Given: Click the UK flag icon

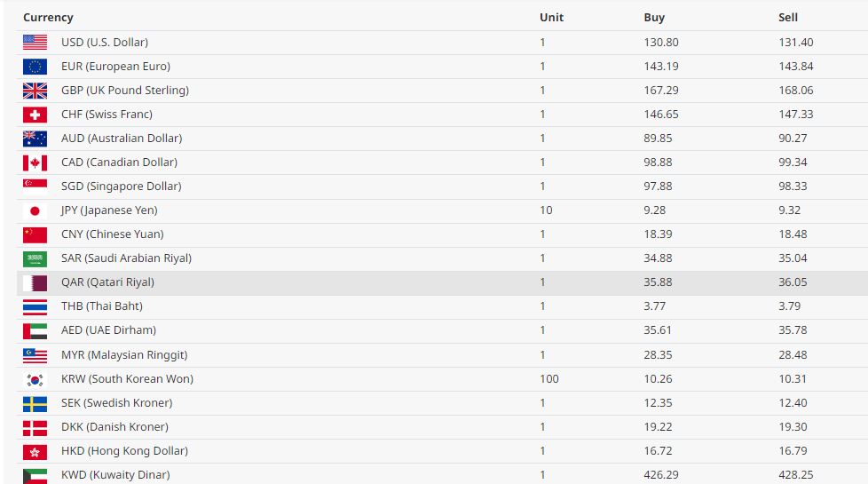Looking at the screenshot, I should [35, 90].
